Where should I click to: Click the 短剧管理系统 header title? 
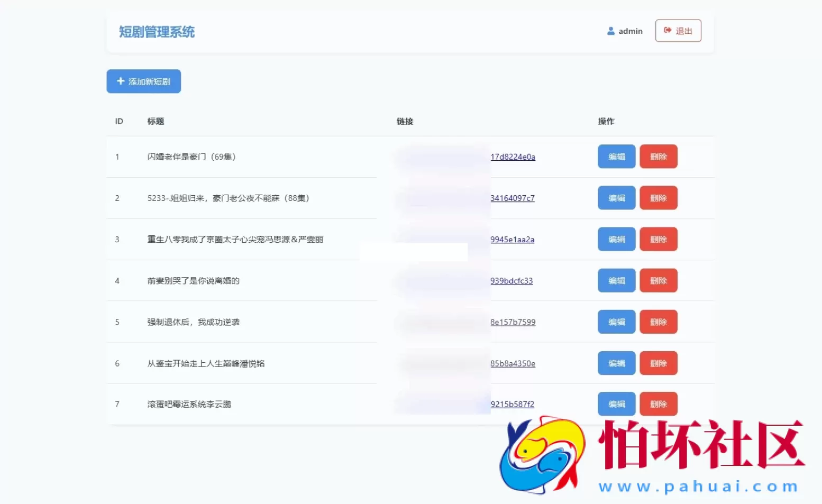click(x=157, y=32)
